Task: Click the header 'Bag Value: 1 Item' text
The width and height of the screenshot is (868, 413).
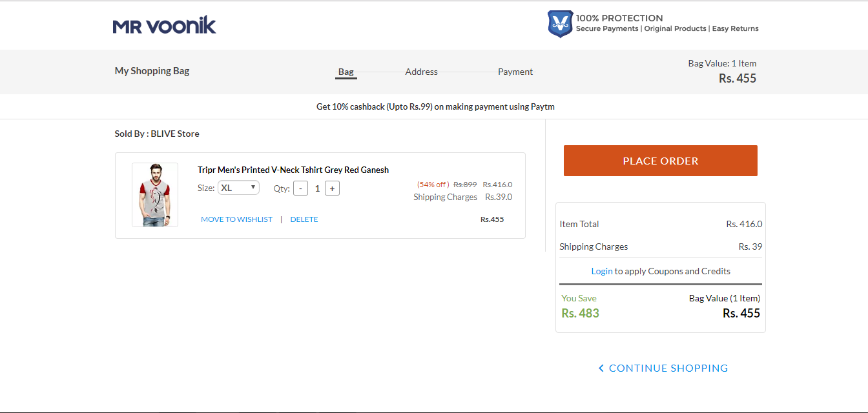Action: click(722, 63)
